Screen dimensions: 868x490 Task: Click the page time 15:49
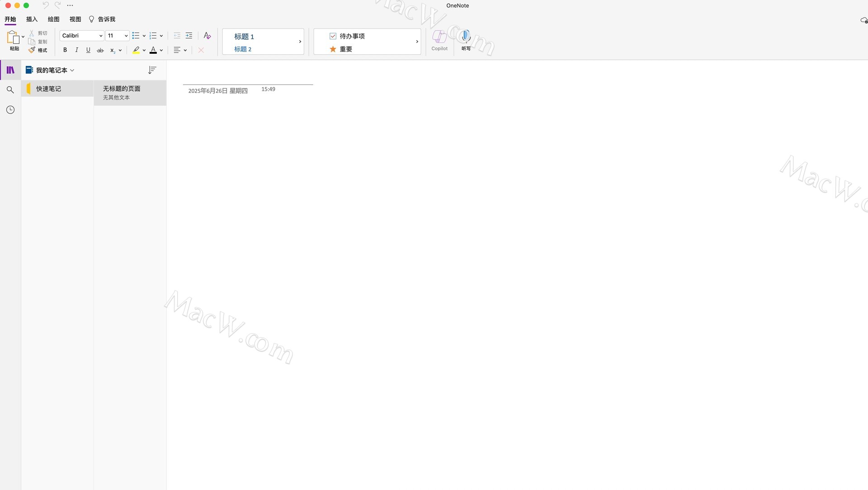click(x=268, y=90)
